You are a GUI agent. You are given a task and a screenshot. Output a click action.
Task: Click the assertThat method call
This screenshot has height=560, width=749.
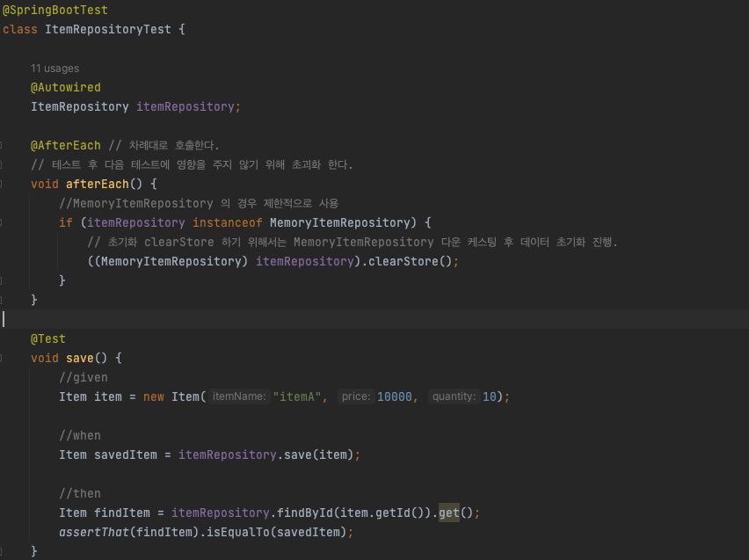click(94, 532)
